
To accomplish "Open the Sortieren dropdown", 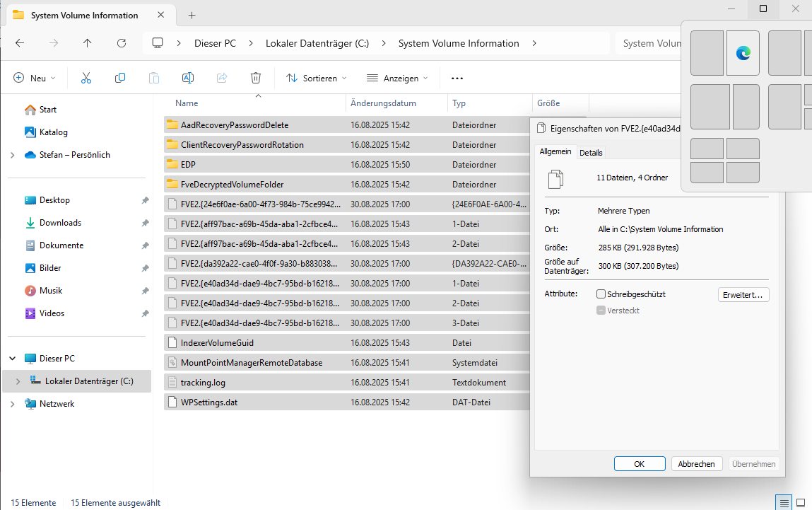I will click(x=317, y=79).
